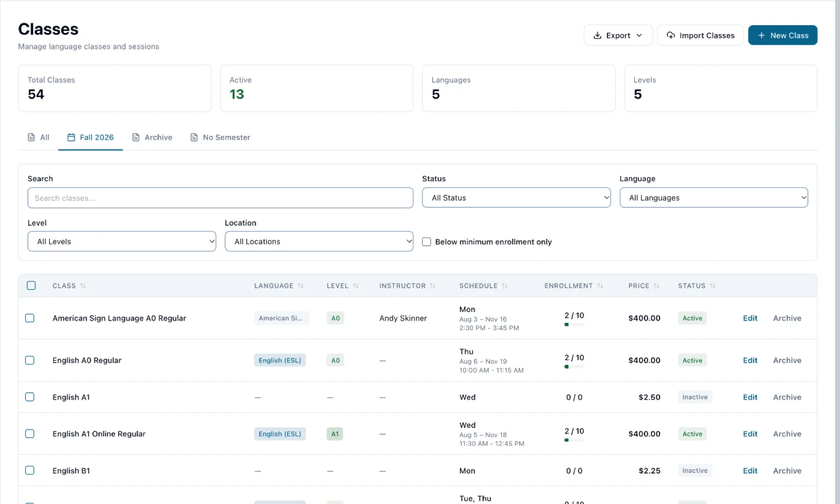The width and height of the screenshot is (840, 504).
Task: Click the document icon beside No Semester
Action: pyautogui.click(x=194, y=137)
